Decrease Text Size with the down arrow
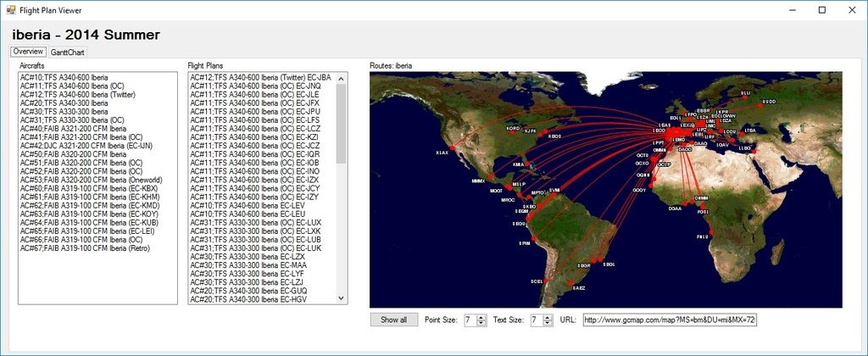This screenshot has height=356, width=868. tap(548, 323)
